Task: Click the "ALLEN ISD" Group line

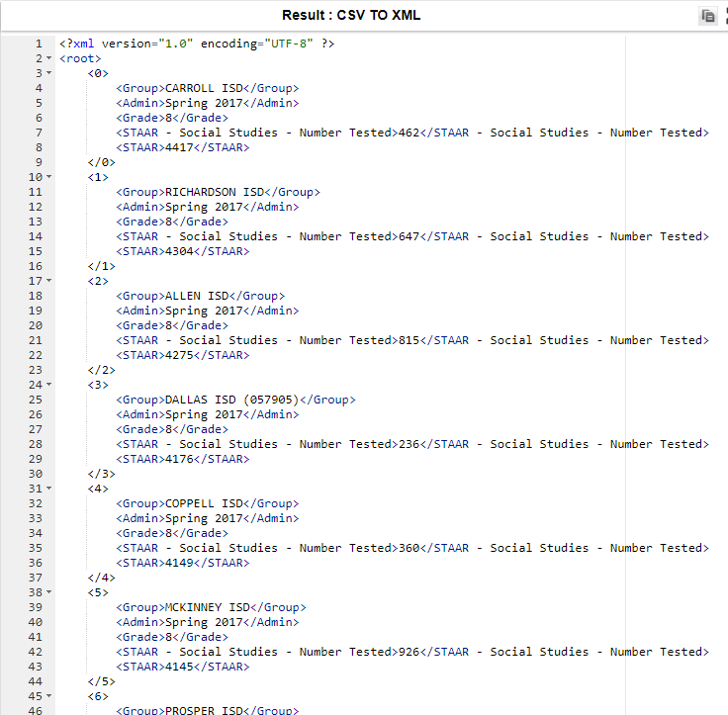Action: tap(200, 296)
